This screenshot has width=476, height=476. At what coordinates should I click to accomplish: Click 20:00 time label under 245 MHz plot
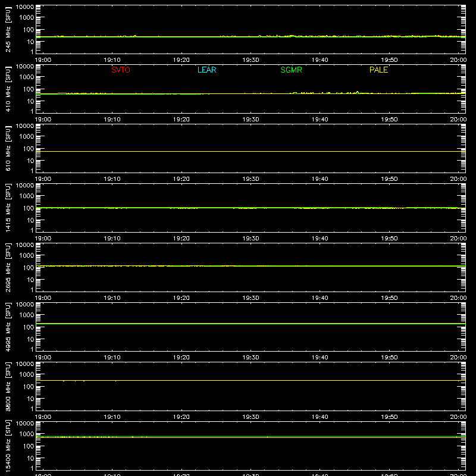coord(458,60)
